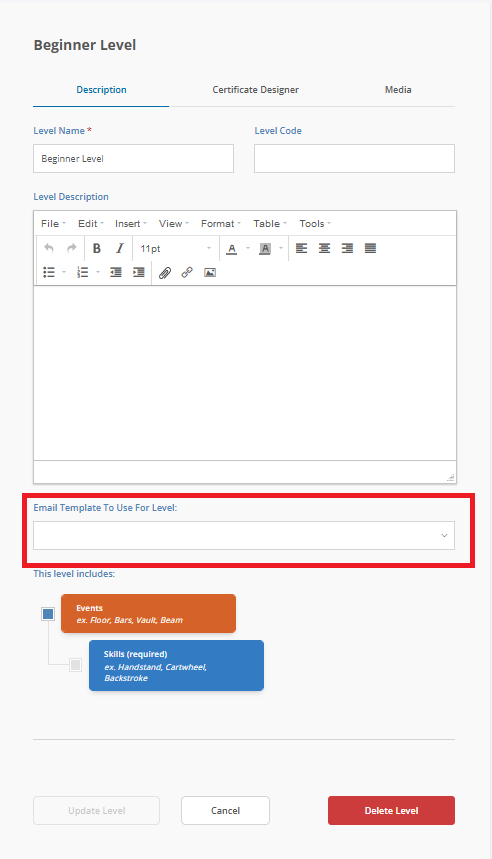
Task: Open text color picker arrow
Action: (x=248, y=249)
